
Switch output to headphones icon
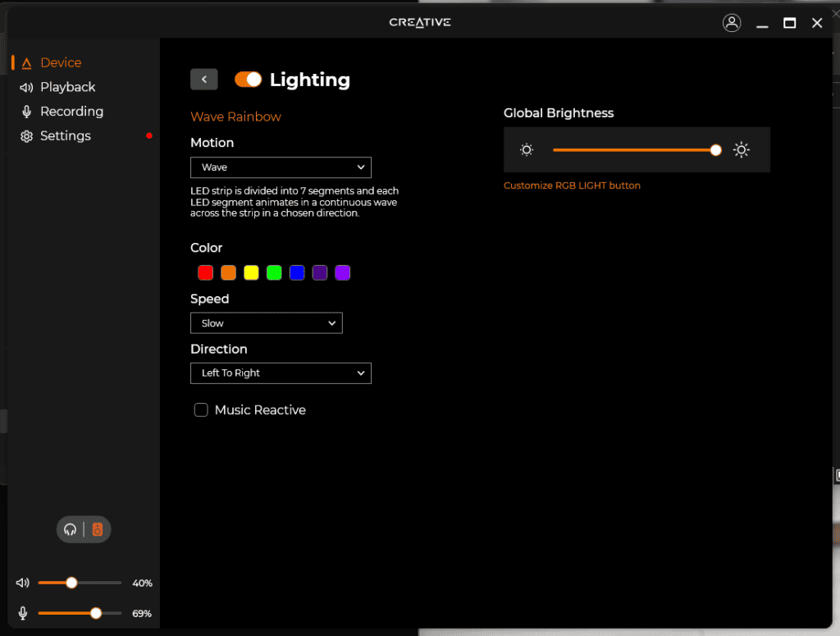[71, 529]
